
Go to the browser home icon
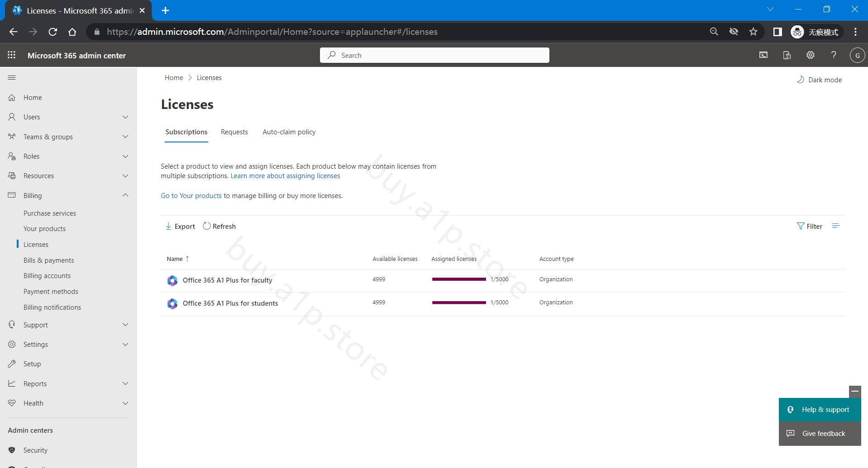click(x=72, y=32)
